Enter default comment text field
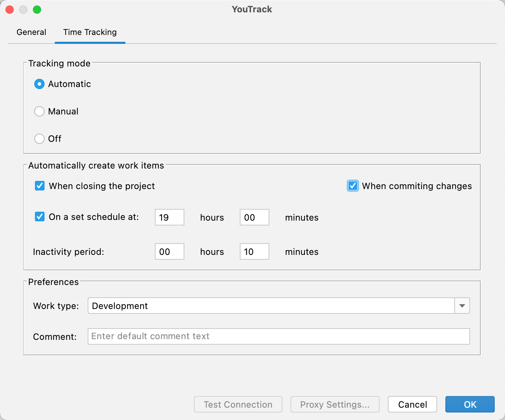Image resolution: width=505 pixels, height=420 pixels. (279, 336)
